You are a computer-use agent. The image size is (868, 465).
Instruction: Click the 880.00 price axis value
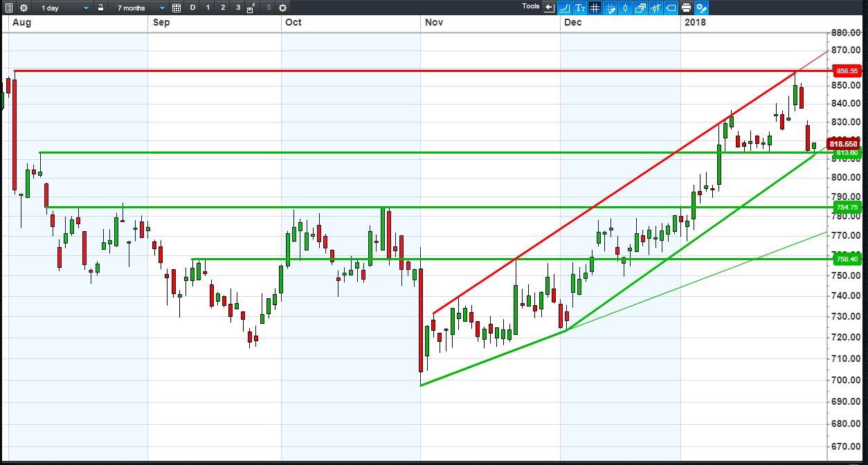[x=847, y=33]
